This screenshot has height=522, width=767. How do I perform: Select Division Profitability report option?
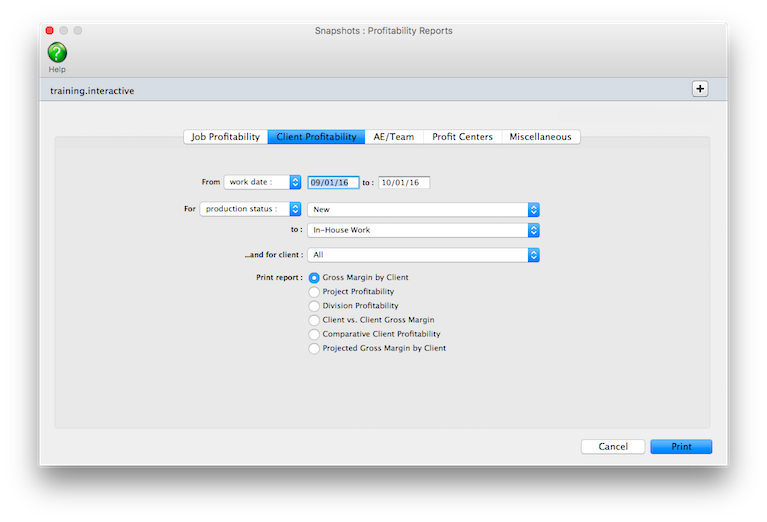tap(315, 306)
